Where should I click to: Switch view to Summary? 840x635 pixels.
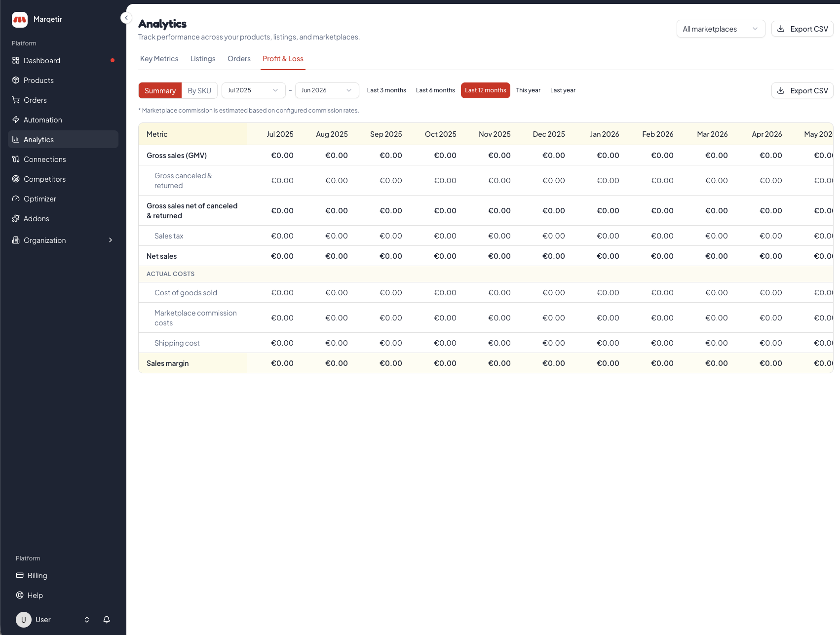click(x=160, y=90)
